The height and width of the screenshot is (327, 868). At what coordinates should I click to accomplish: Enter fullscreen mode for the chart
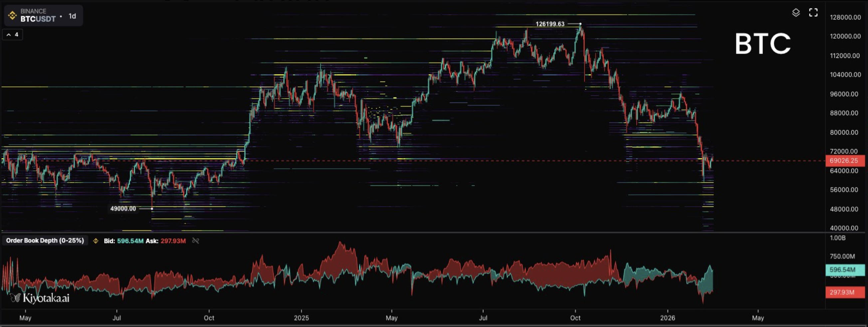[813, 13]
